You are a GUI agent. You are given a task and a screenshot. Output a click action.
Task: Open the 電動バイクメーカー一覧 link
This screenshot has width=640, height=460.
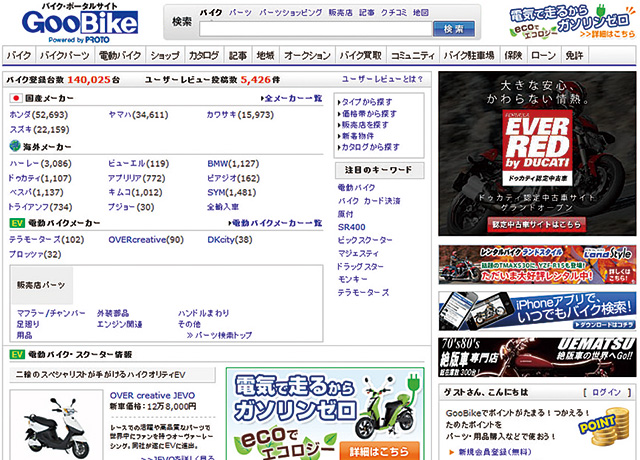(275, 223)
